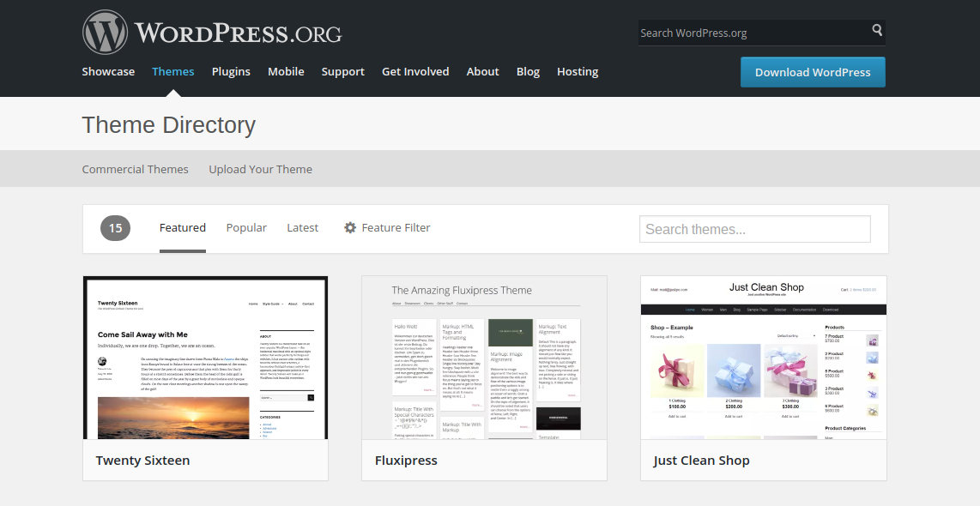Open the Twenty Sixteen theme link
The image size is (980, 506).
[142, 460]
